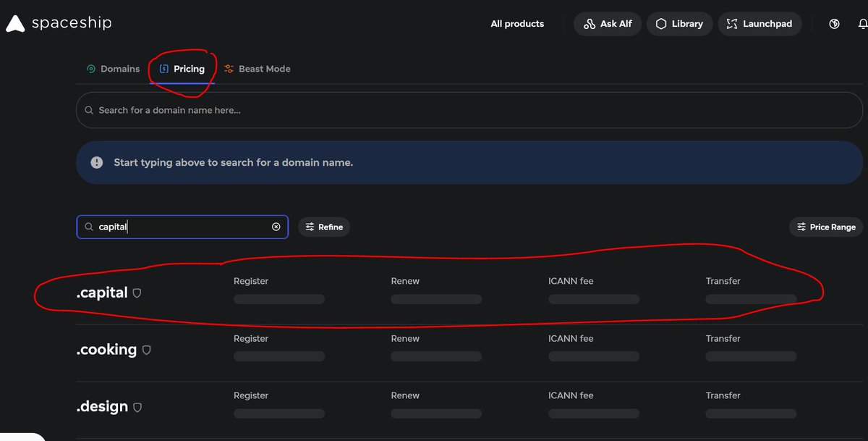
Task: Click the Ask Alf icon
Action: 590,24
